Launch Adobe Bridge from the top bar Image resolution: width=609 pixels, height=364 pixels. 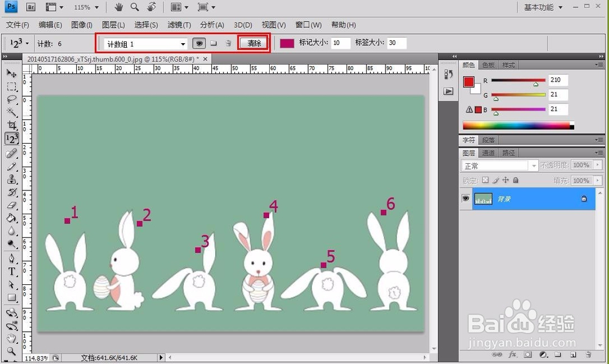tap(31, 7)
